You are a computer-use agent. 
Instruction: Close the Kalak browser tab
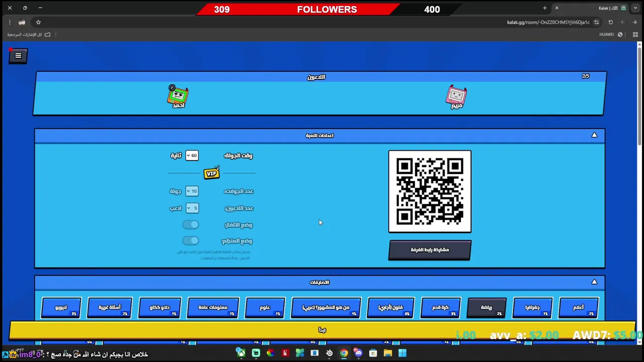click(x=556, y=8)
